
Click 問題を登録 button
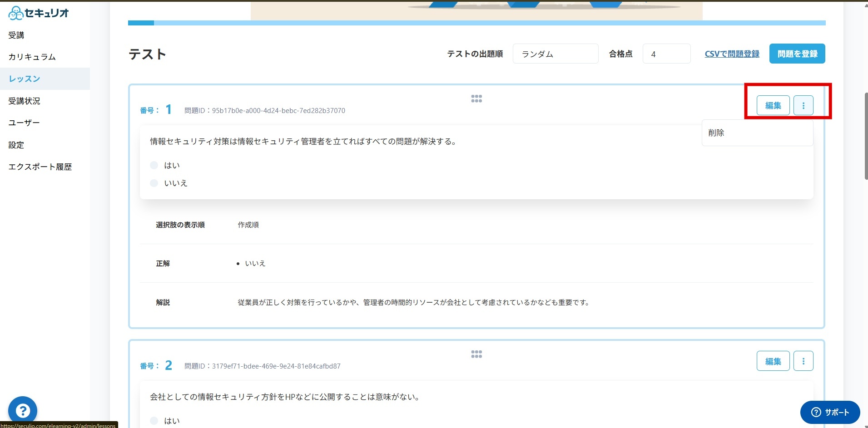tap(797, 54)
